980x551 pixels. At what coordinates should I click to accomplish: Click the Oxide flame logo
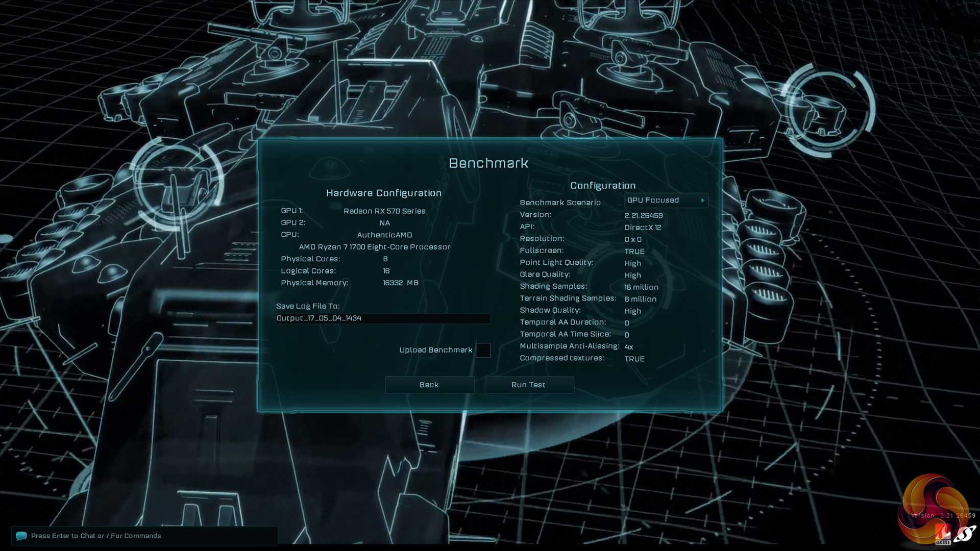pyautogui.click(x=942, y=535)
